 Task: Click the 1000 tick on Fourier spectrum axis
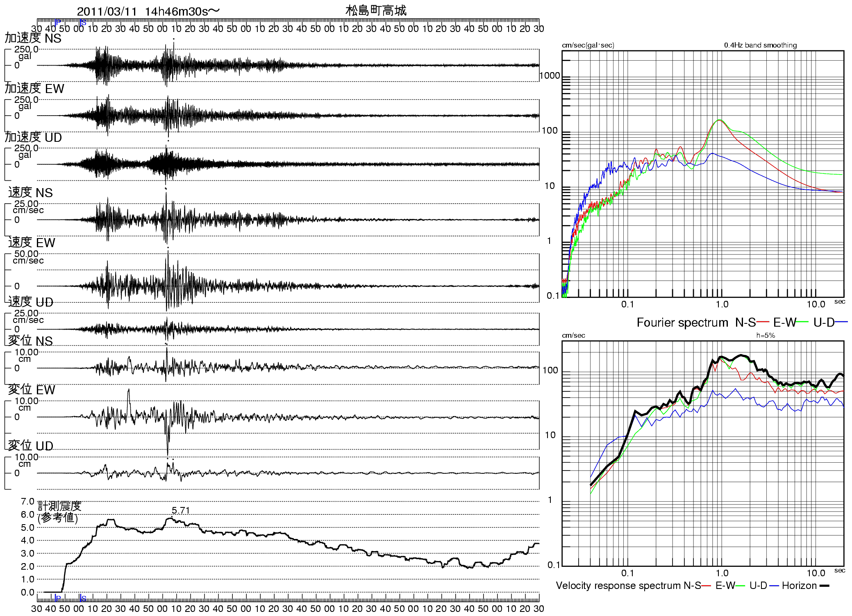[x=550, y=76]
